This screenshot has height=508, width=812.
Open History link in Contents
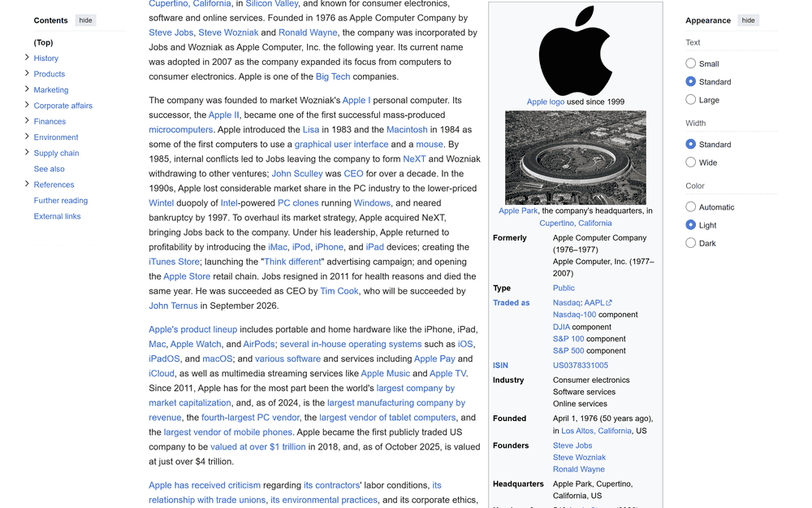tap(46, 58)
